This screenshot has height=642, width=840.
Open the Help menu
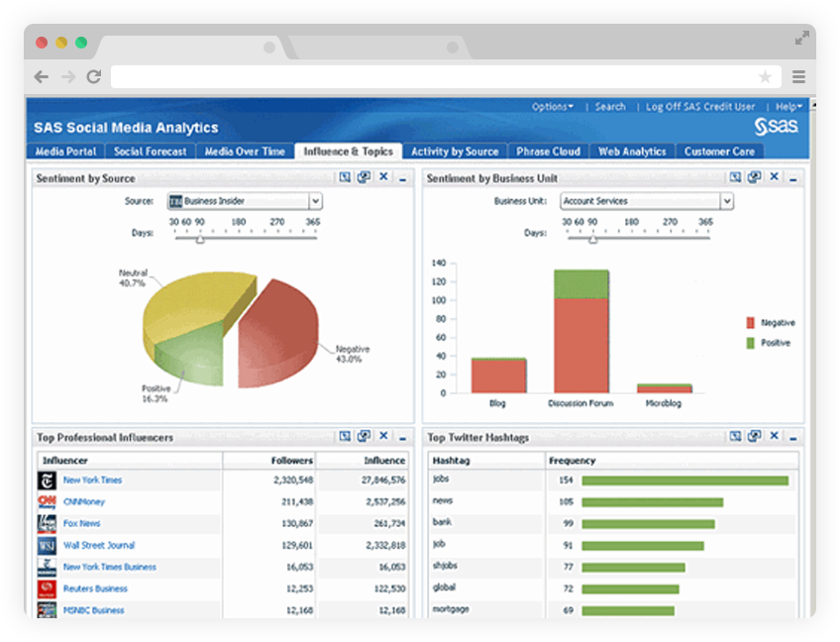[788, 107]
